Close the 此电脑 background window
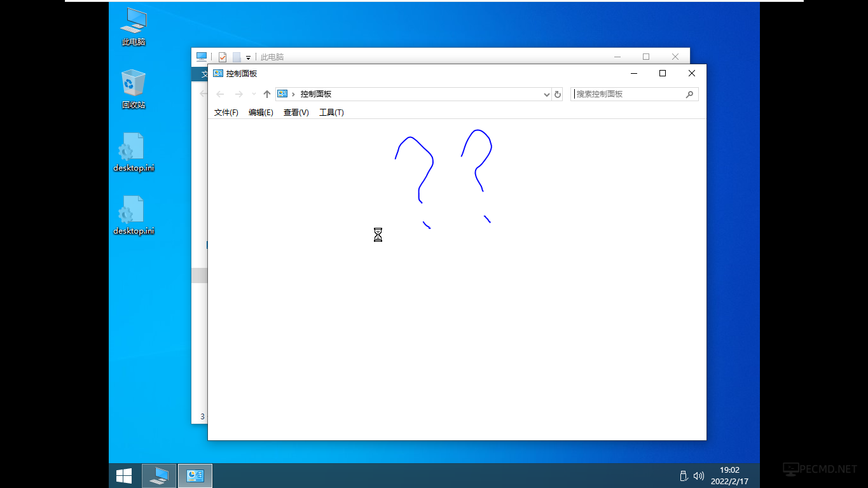 click(x=675, y=57)
